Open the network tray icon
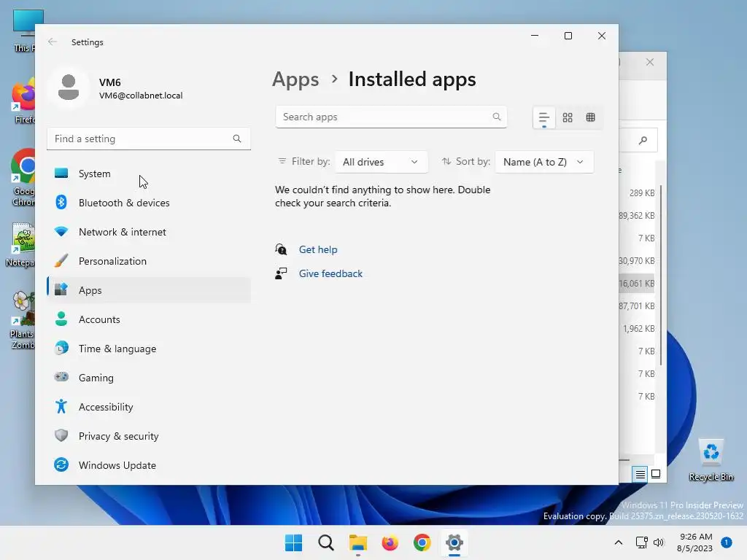Screen dimensions: 747x560 pyautogui.click(x=642, y=542)
